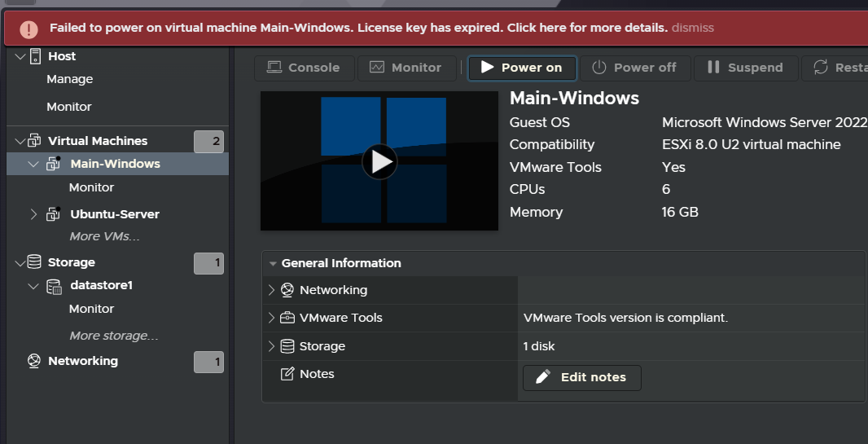Collapse the Host tree section
Viewport: 868px width, 444px height.
(x=20, y=56)
